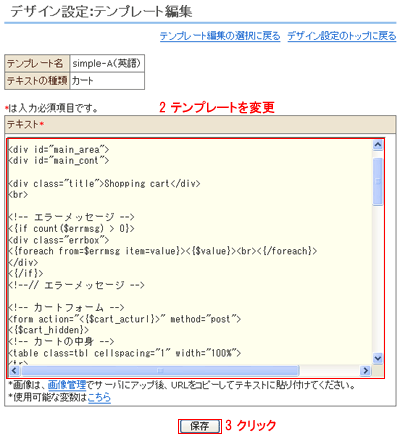This screenshot has width=400, height=447.
Task: Click the empty track right of horizontal thumb
Action: coord(329,370)
